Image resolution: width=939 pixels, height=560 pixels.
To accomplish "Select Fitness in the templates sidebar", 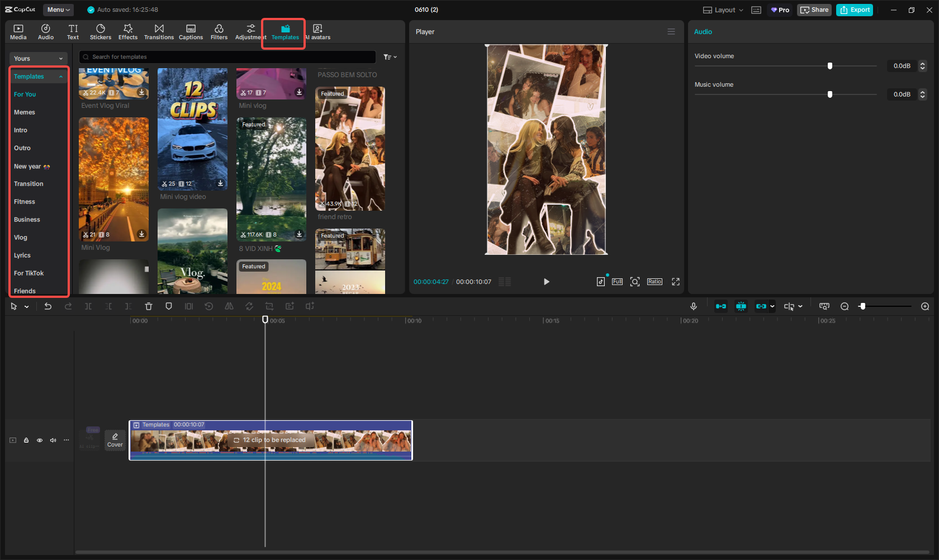I will coord(25,201).
